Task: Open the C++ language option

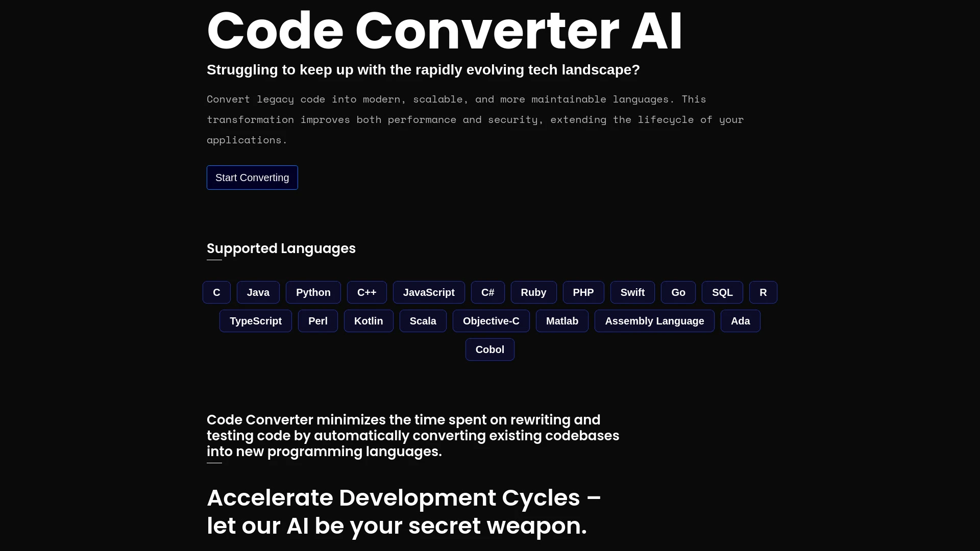Action: coord(366,292)
